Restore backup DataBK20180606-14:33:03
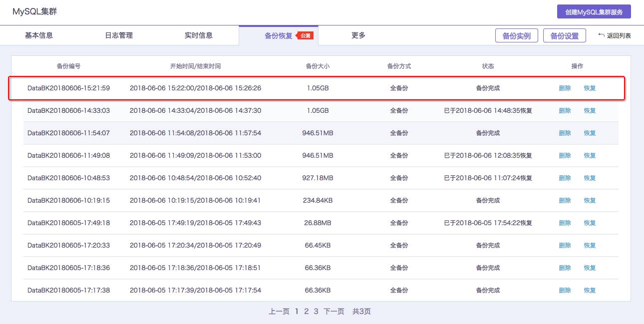Screen dimensions: 644x324 590,111
